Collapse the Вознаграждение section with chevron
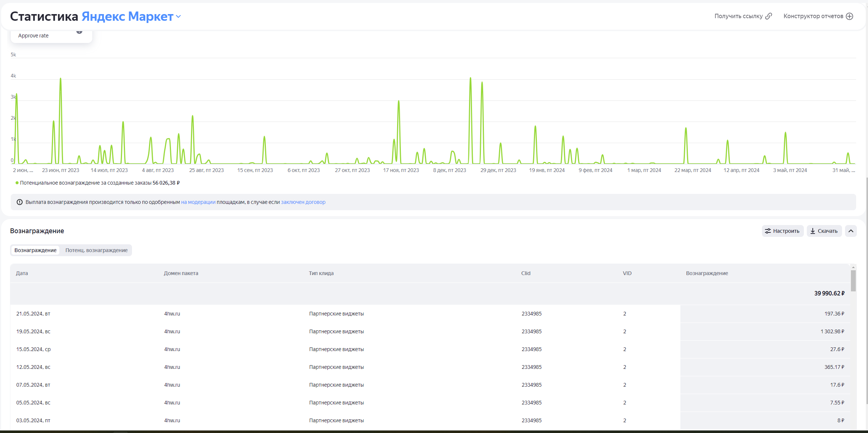Image resolution: width=868 pixels, height=433 pixels. [851, 231]
